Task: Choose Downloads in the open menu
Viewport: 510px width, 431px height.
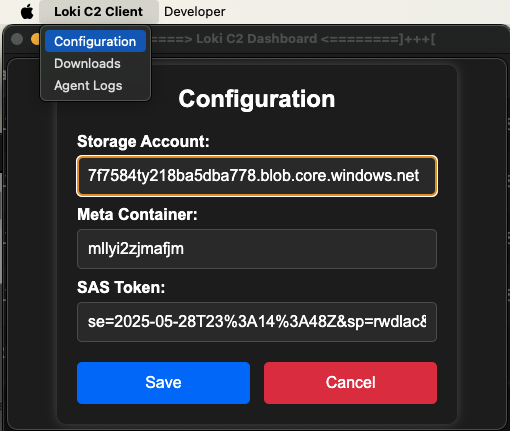Action: click(x=87, y=63)
